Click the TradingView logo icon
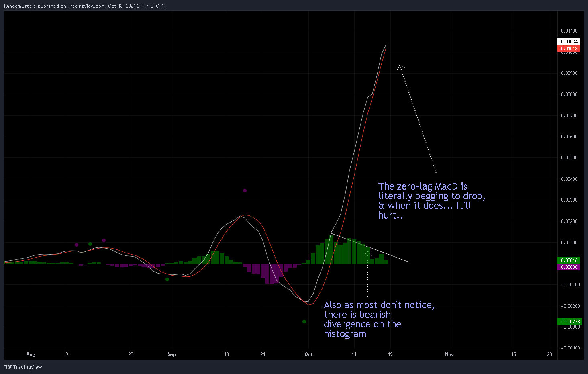 8,367
